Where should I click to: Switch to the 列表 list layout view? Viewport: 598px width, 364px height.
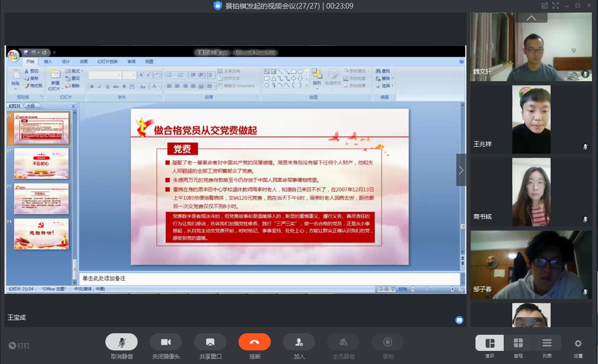(x=547, y=343)
